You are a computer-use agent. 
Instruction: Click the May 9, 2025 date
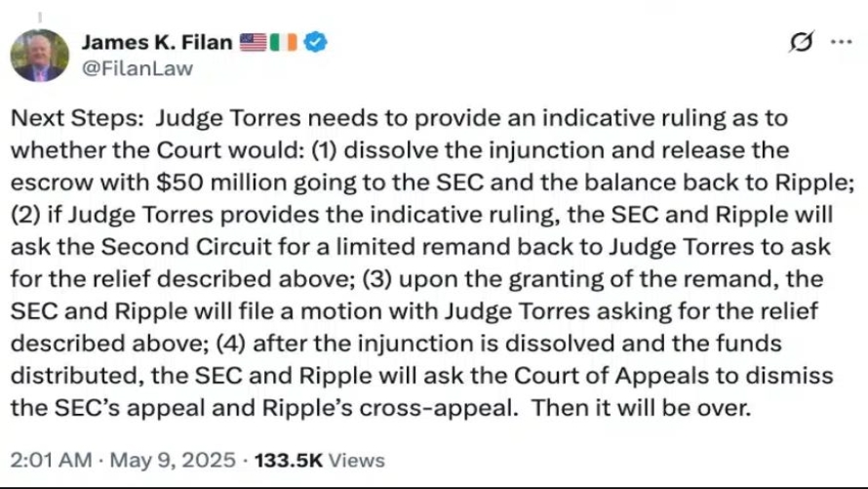[173, 460]
